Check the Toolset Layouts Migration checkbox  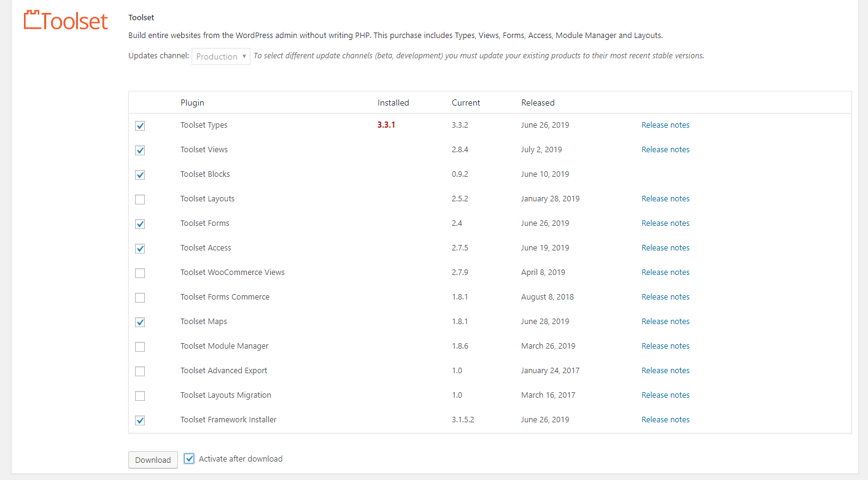(x=140, y=396)
